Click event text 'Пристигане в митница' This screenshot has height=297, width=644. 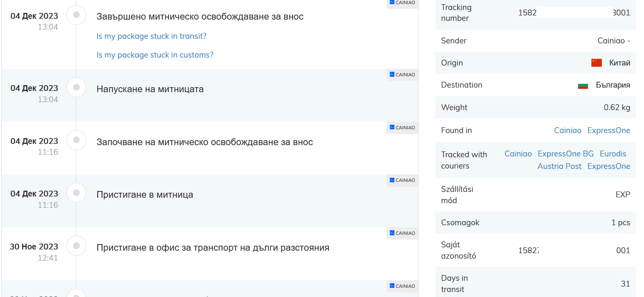(145, 195)
